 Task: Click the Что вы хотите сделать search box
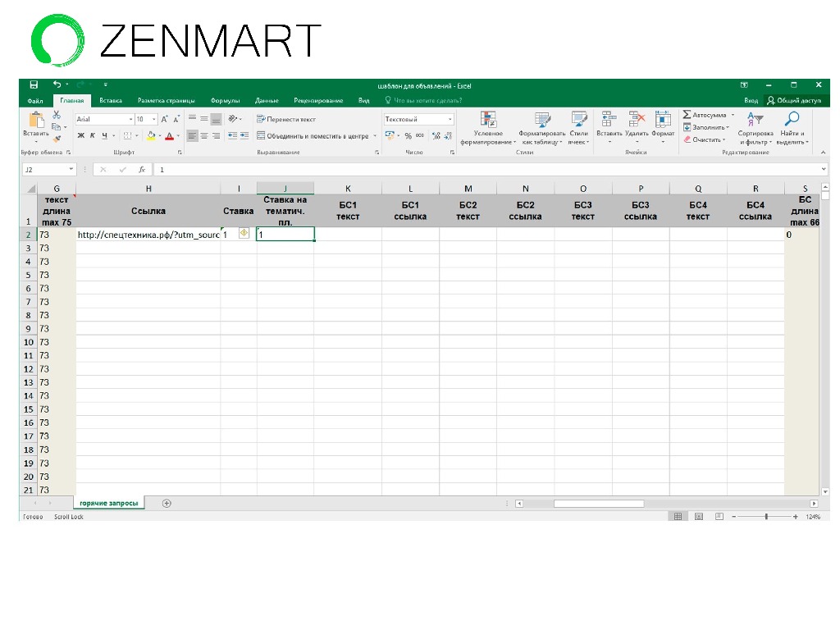[x=423, y=101]
